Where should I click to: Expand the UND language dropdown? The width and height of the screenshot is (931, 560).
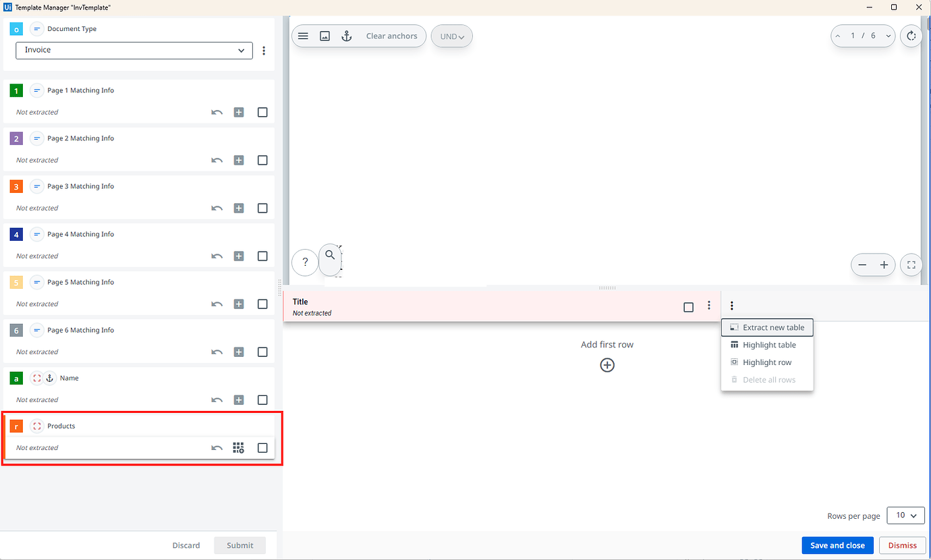pyautogui.click(x=451, y=36)
